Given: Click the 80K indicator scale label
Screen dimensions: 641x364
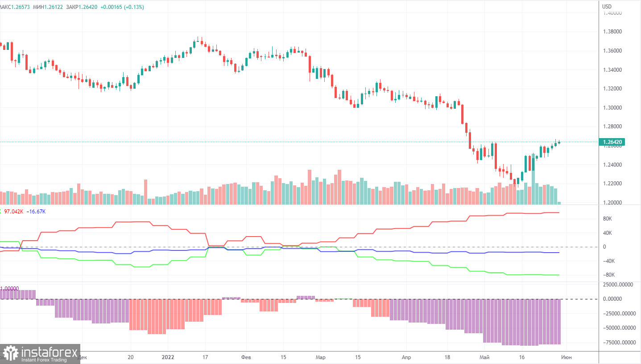Looking at the screenshot, I should (607, 219).
